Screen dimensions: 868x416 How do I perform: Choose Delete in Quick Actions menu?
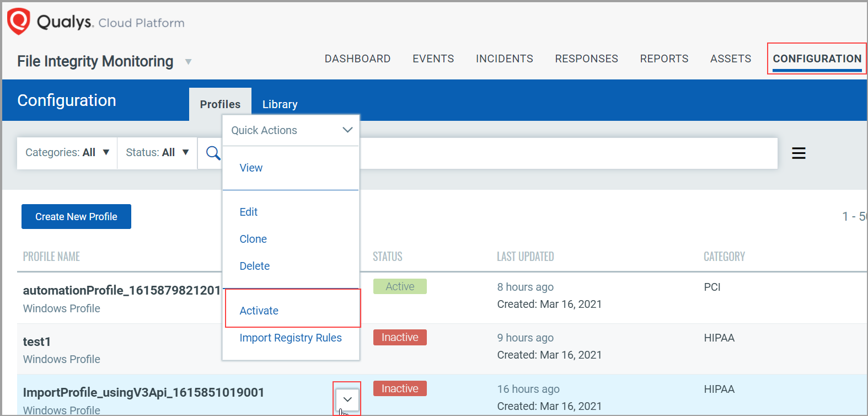tap(254, 266)
